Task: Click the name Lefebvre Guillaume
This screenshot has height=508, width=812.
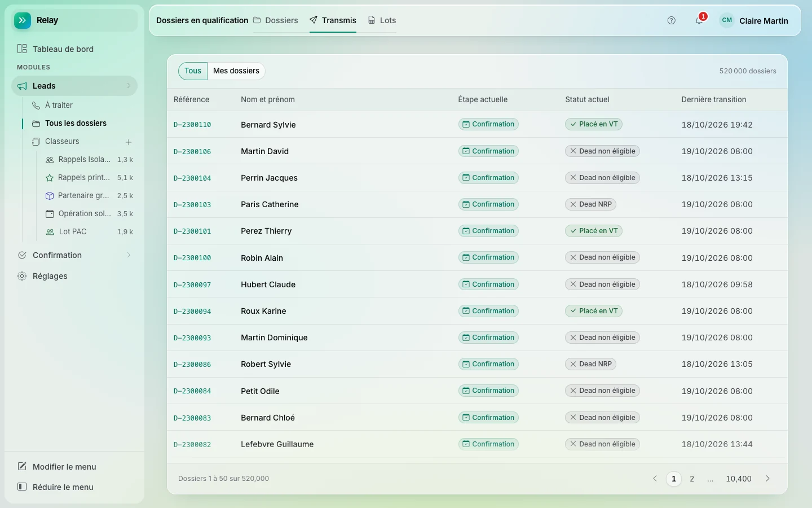Action: click(277, 444)
